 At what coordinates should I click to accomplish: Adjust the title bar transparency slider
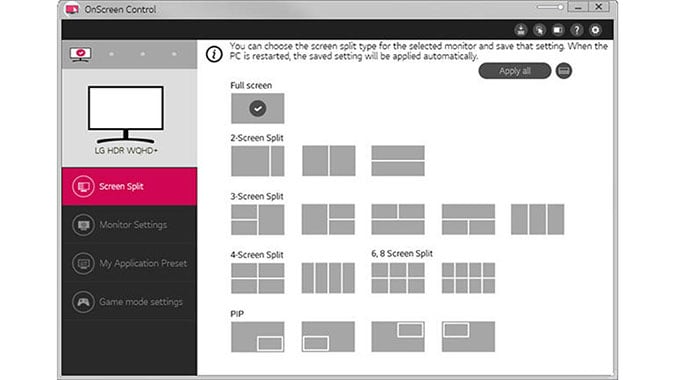(550, 7)
